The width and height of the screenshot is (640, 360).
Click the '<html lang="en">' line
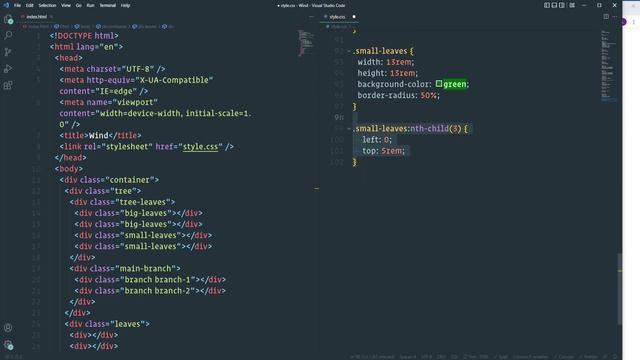87,47
